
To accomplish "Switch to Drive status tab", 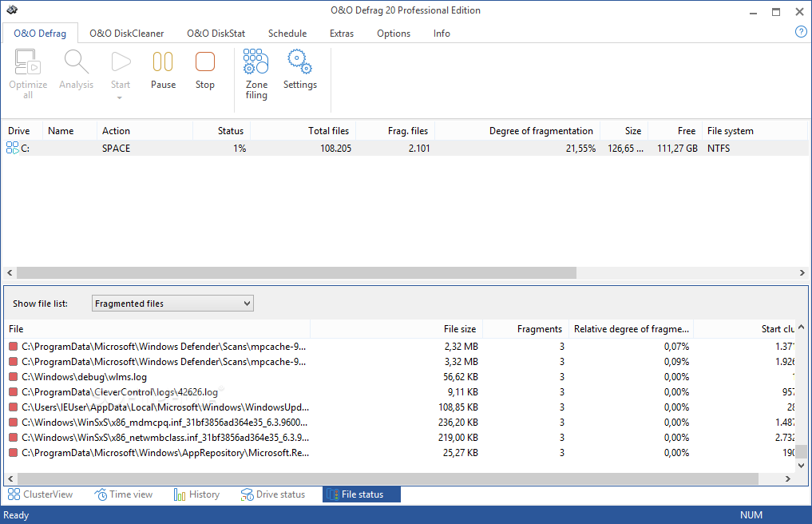I will click(273, 494).
